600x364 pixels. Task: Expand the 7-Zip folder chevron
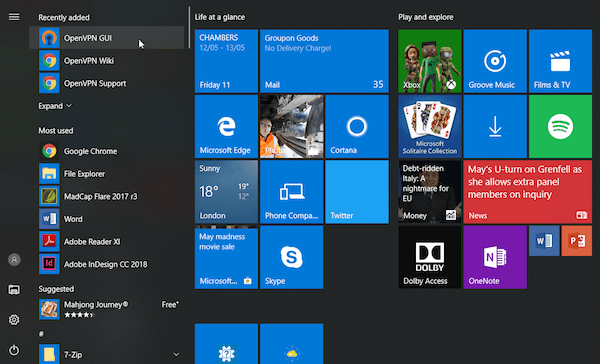[x=176, y=355]
